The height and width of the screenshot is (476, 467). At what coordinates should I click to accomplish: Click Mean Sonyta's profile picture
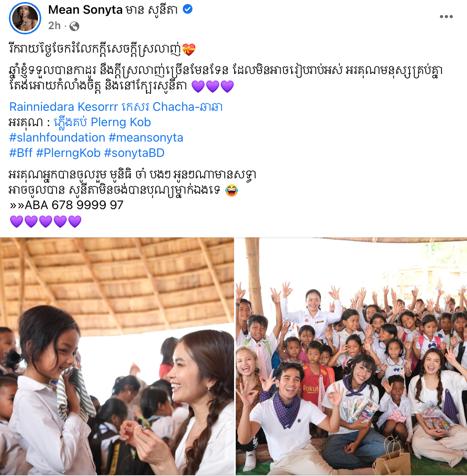pyautogui.click(x=25, y=18)
